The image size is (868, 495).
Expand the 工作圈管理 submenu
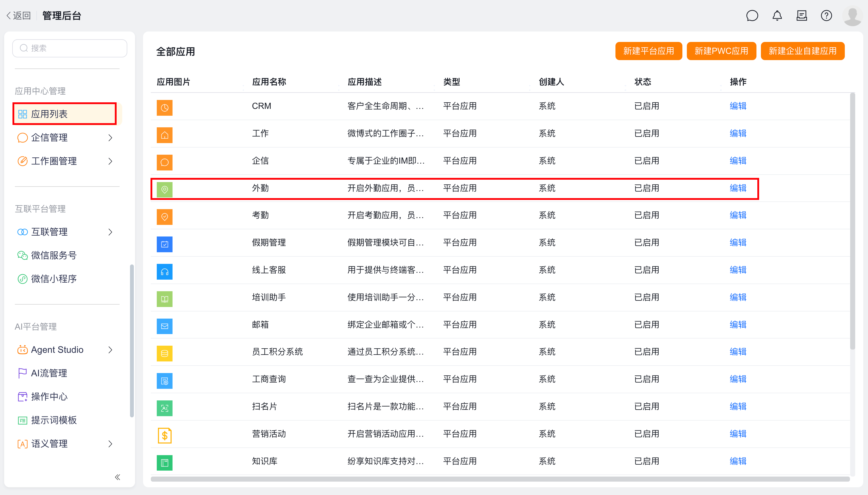point(110,161)
